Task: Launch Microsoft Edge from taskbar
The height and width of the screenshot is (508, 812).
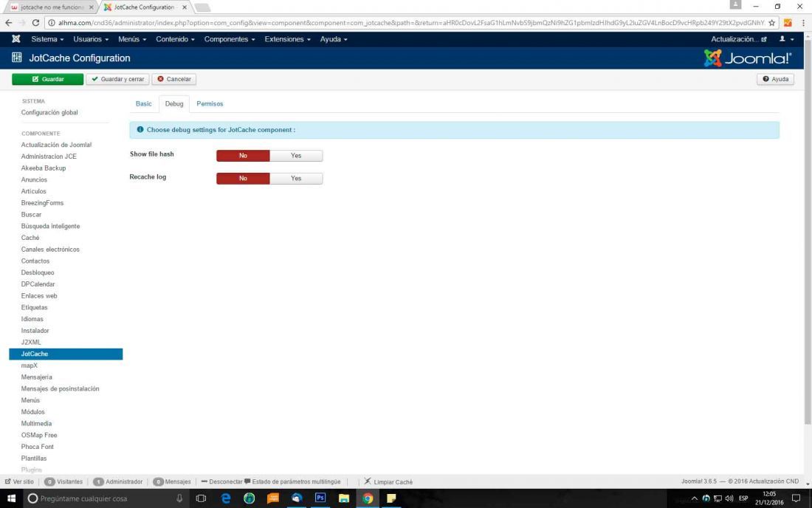Action: pos(226,498)
